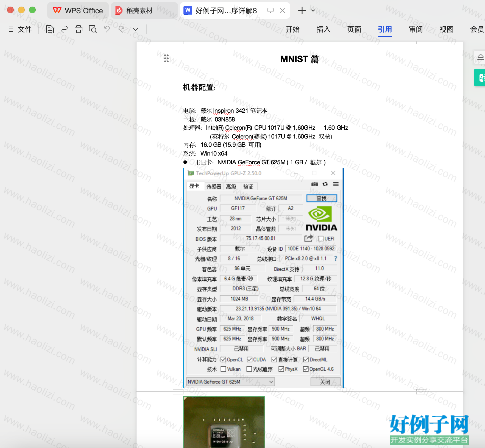Click the processor Intel Celeron line
The height and width of the screenshot is (448, 485).
[x=266, y=128]
